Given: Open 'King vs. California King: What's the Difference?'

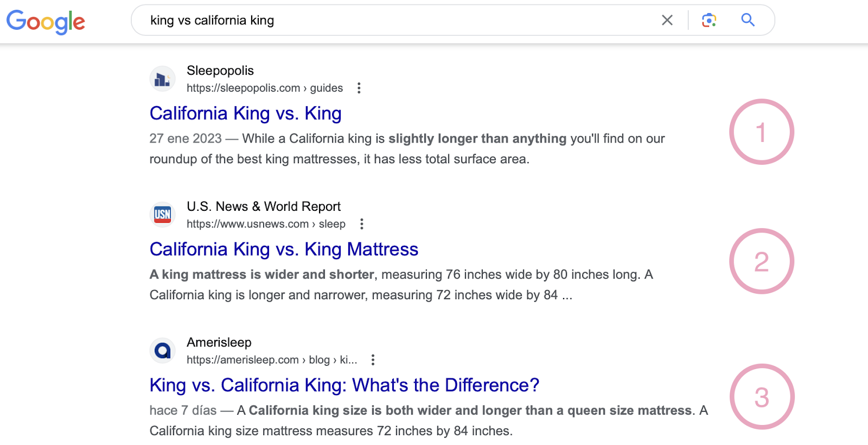Looking at the screenshot, I should [344, 385].
